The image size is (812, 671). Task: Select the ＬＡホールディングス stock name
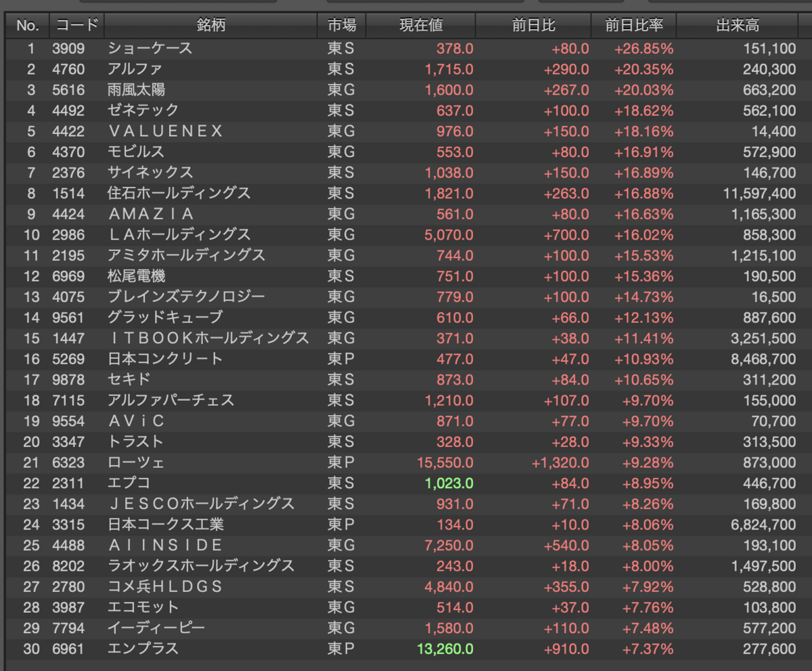coord(179,235)
